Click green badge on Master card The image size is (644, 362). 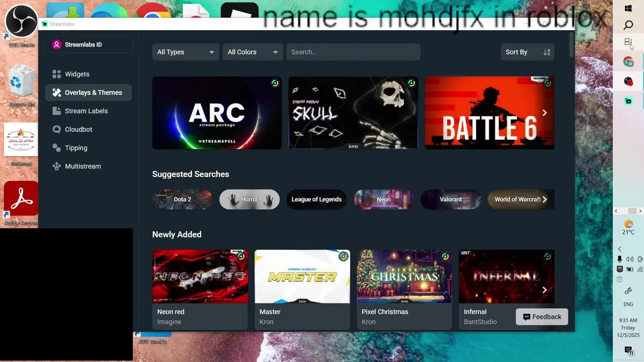(x=343, y=256)
